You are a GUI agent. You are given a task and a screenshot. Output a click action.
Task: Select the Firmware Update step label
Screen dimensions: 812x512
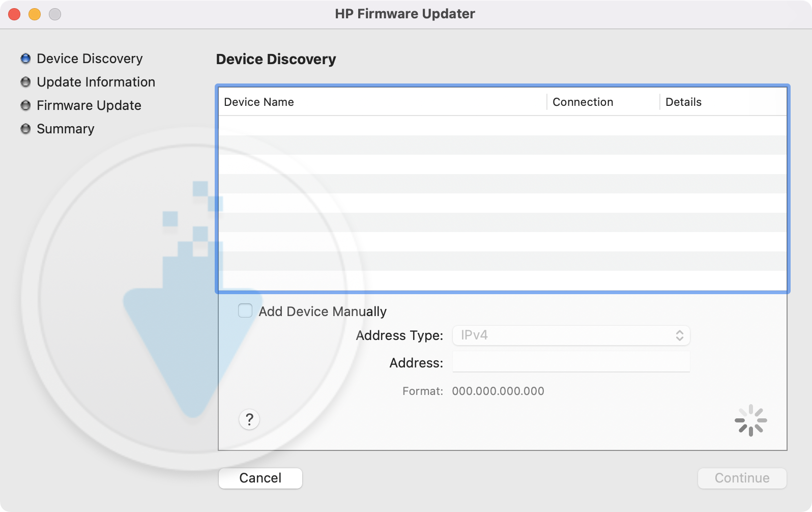(x=89, y=105)
